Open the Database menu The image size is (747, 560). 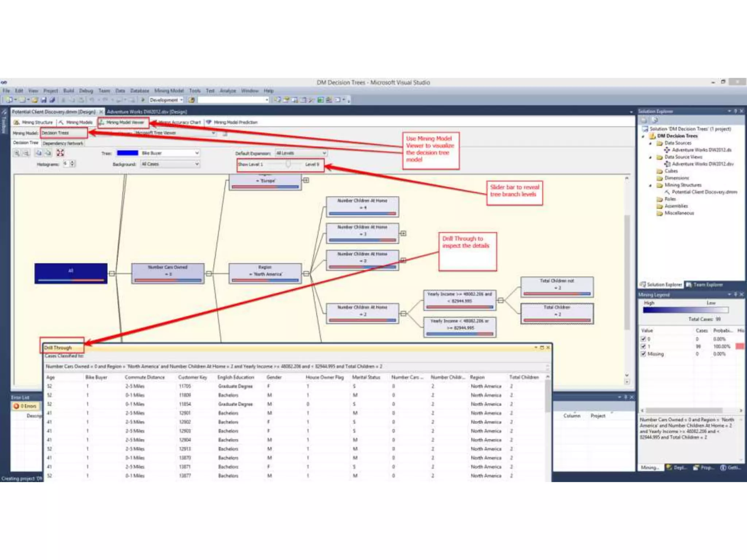140,91
